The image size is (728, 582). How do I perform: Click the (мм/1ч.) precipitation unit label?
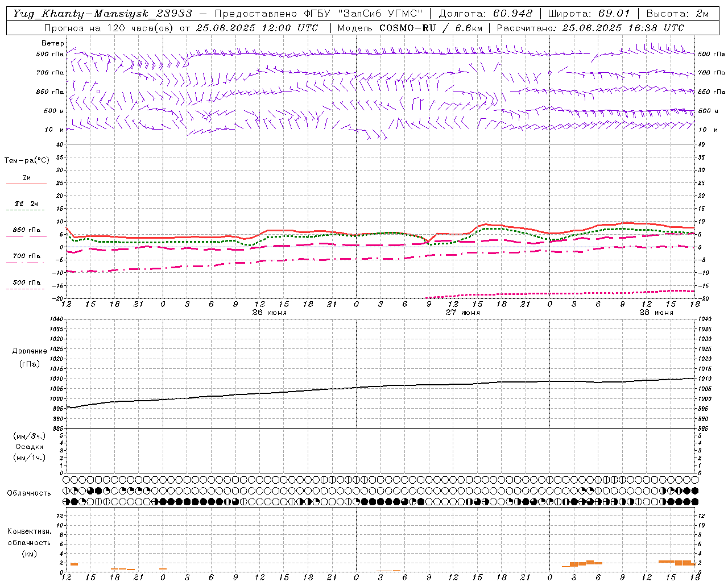30,458
